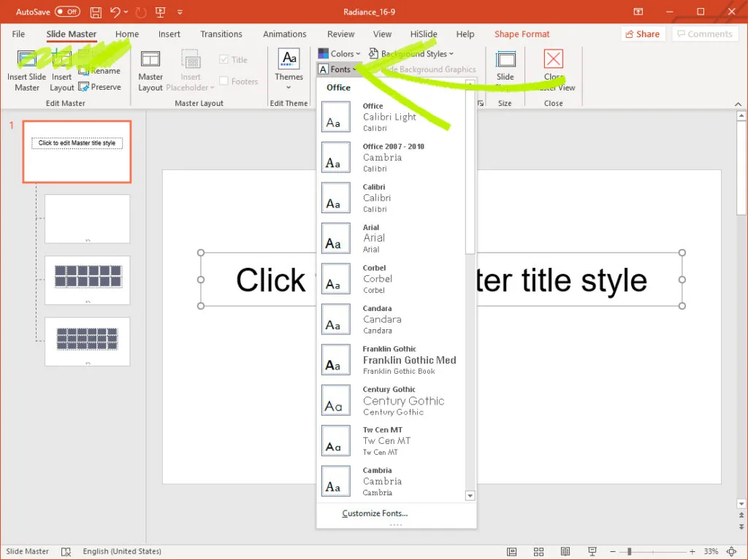Select the Corbel font theme
The height and width of the screenshot is (560, 748).
(392, 279)
